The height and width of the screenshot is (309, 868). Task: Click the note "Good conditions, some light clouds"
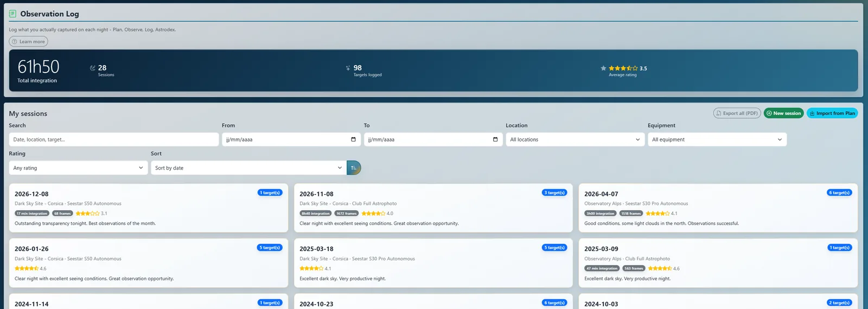coord(661,223)
